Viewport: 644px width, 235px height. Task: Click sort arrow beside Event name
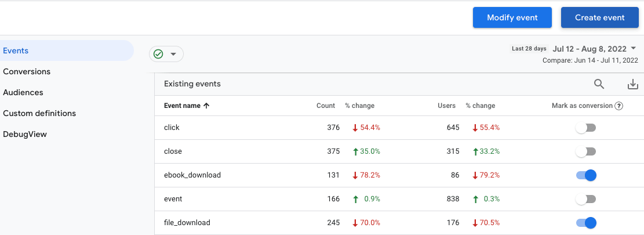click(207, 106)
